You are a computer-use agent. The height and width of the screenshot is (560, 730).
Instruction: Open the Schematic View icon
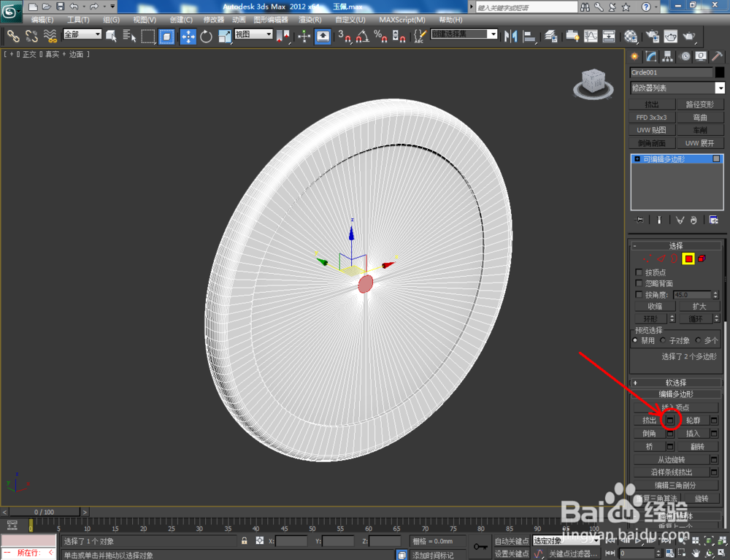tap(609, 37)
